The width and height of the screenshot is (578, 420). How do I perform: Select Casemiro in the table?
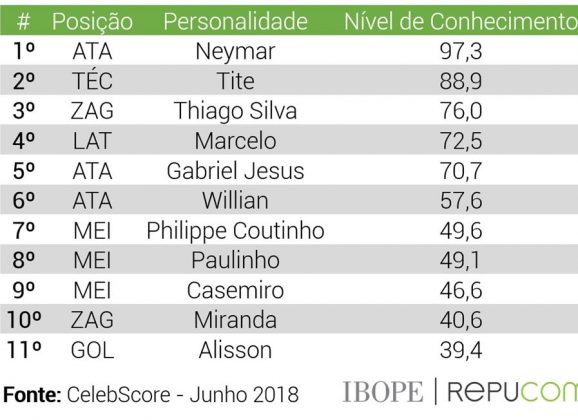(x=235, y=290)
